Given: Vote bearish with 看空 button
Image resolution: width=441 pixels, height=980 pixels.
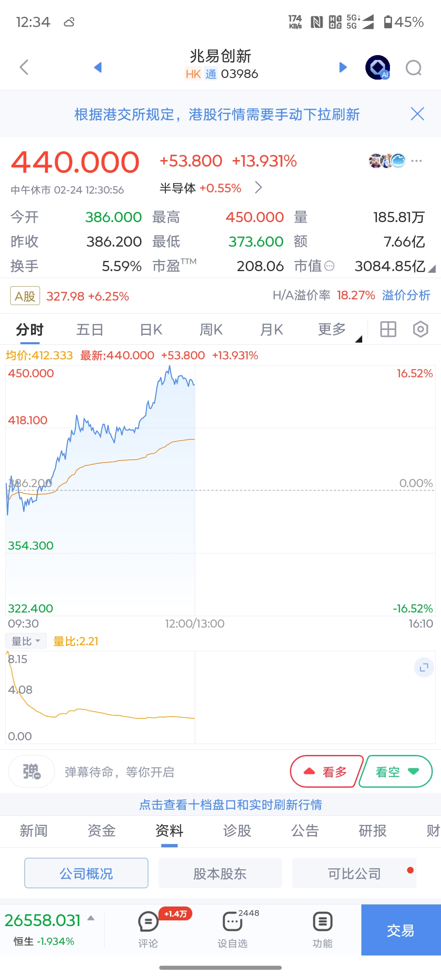Looking at the screenshot, I should coord(396,771).
